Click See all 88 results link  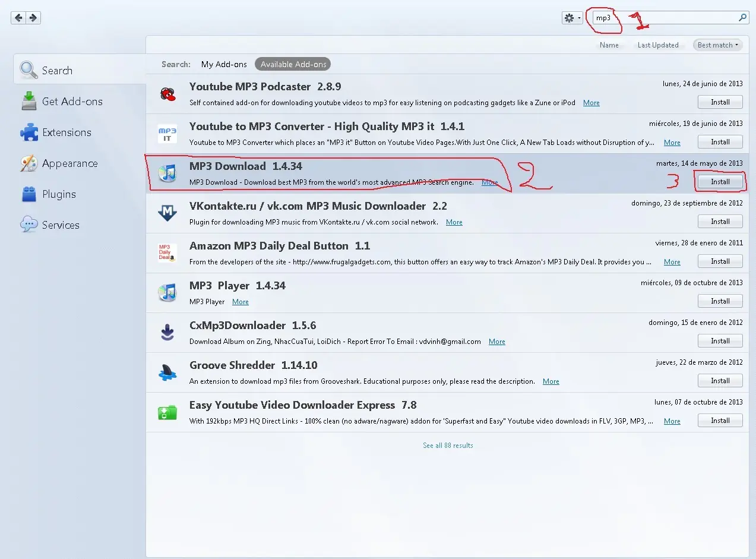[448, 446]
